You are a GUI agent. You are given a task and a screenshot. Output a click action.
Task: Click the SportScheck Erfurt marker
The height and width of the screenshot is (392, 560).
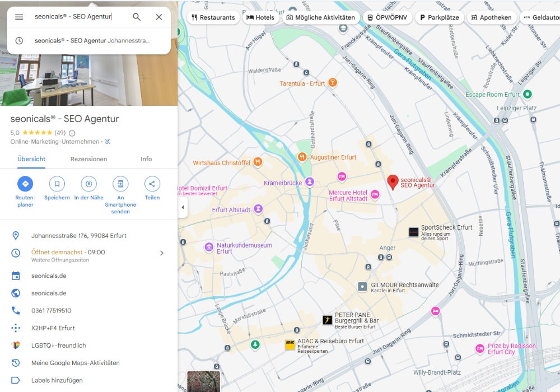tap(414, 232)
